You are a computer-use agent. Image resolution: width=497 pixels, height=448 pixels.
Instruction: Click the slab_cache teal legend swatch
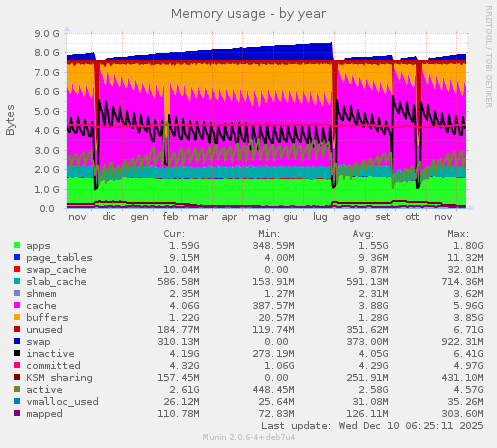point(17,281)
